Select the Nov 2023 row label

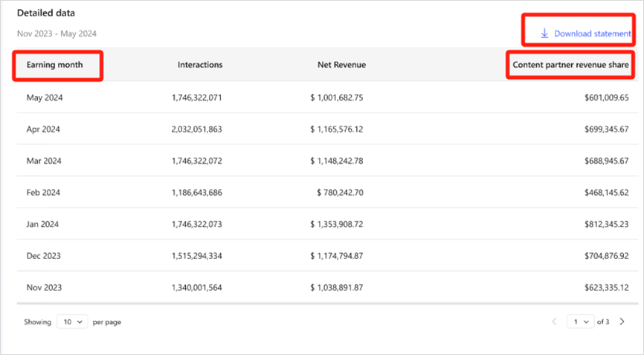click(43, 287)
